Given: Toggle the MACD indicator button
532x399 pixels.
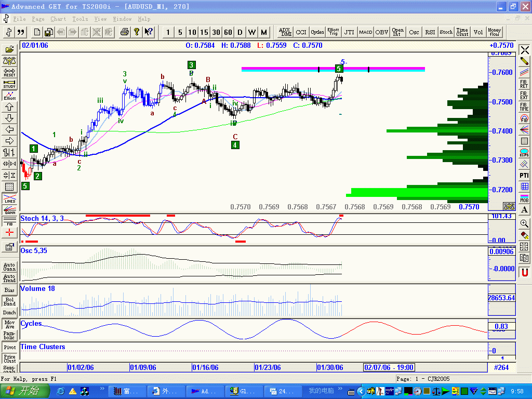Looking at the screenshot, I should coord(366,32).
